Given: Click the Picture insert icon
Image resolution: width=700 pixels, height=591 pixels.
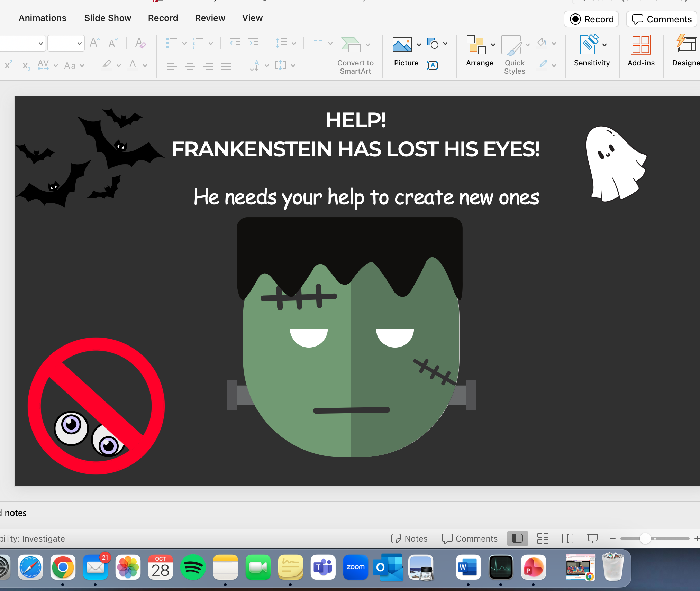Looking at the screenshot, I should [x=402, y=45].
